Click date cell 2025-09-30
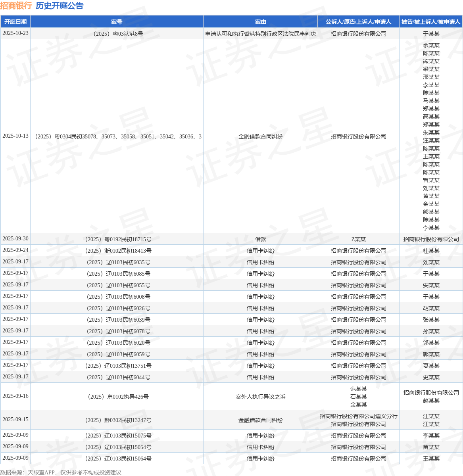Viewport: 463px width, 476px height. coord(15,239)
